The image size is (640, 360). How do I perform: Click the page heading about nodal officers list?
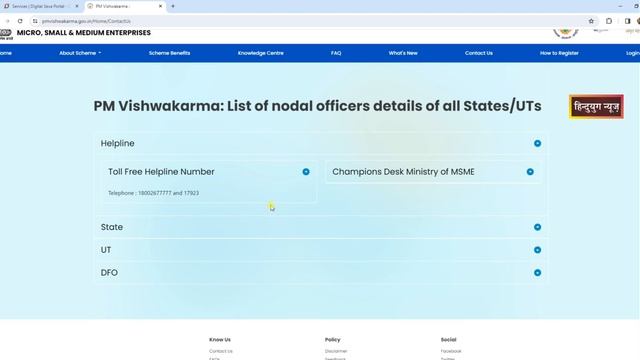[318, 106]
